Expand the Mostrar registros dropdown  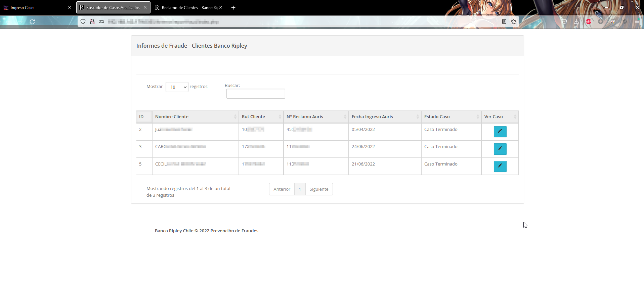pyautogui.click(x=177, y=87)
